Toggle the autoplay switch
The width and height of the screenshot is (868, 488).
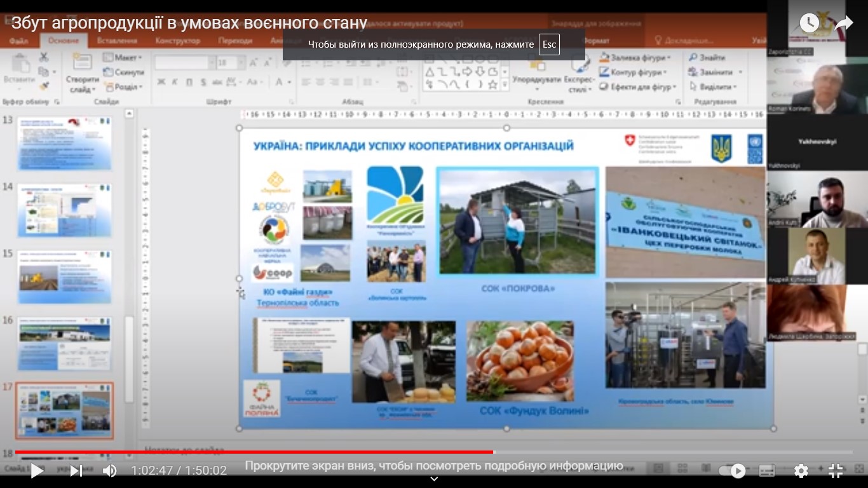(x=731, y=471)
